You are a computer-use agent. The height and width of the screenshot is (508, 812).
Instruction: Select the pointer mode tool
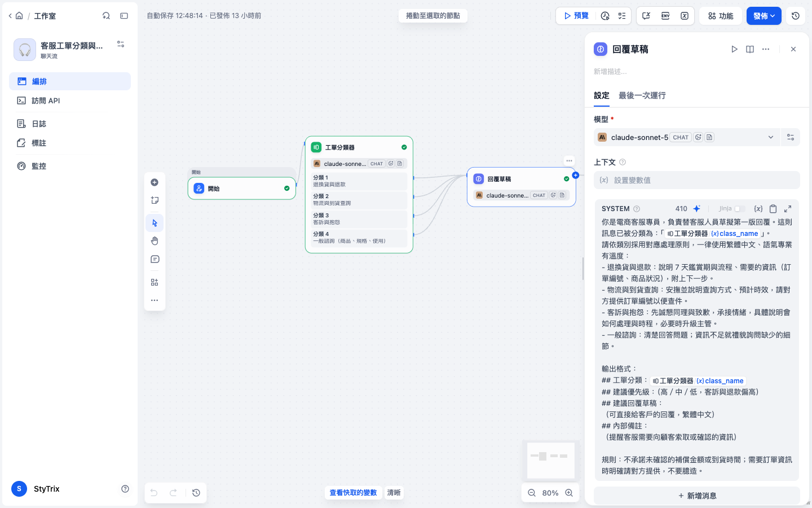155,223
